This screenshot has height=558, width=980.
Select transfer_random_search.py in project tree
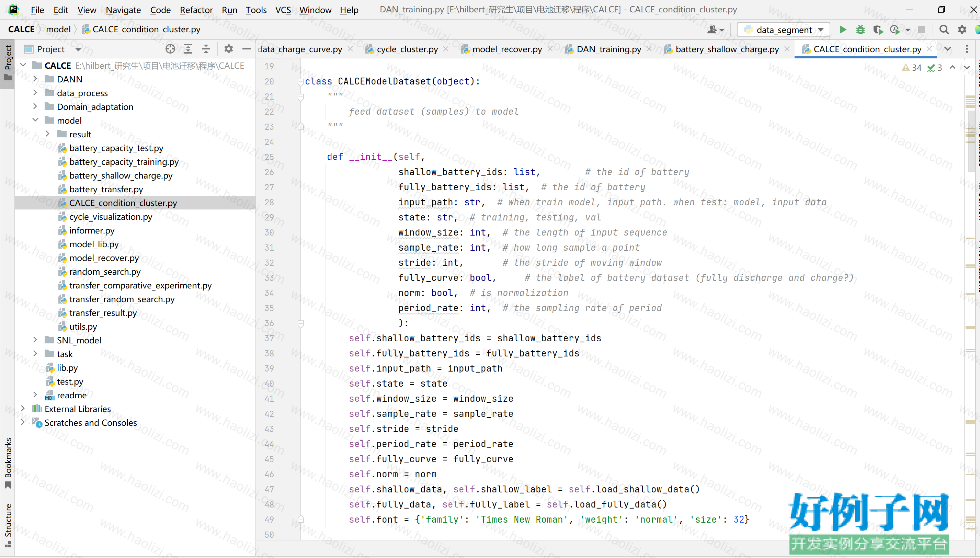pos(122,299)
